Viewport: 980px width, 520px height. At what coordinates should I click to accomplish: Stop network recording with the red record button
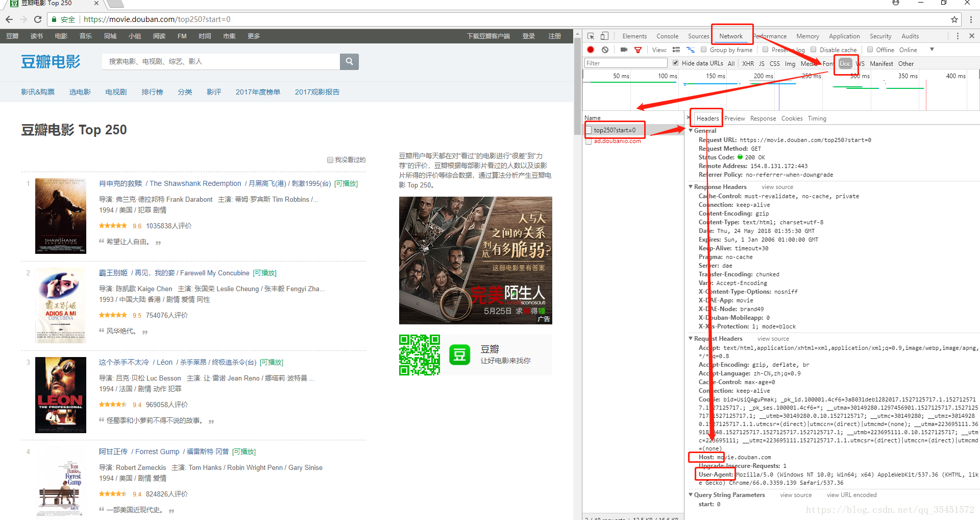pos(591,50)
